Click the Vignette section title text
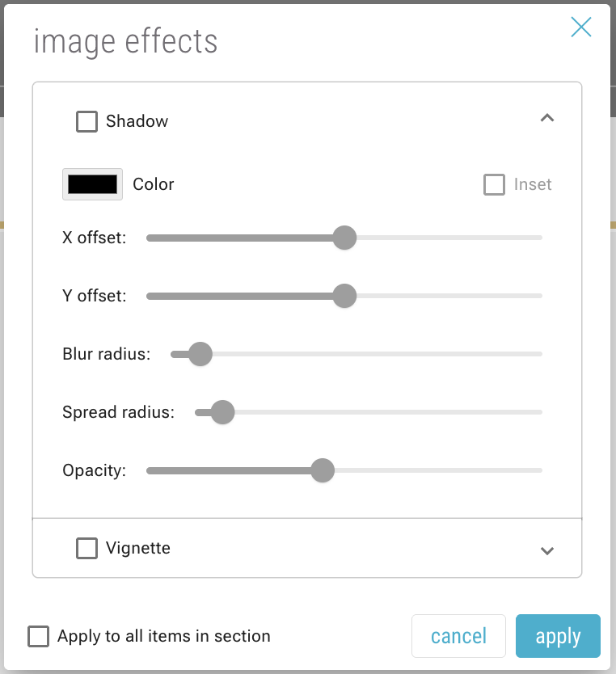Viewport: 616px width, 674px height. tap(138, 548)
